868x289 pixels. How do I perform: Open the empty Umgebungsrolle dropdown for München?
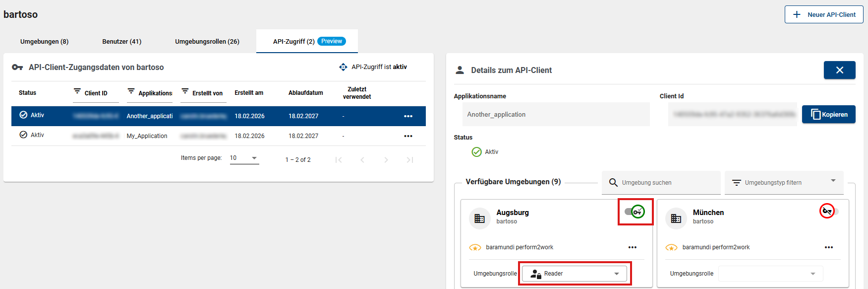point(770,274)
